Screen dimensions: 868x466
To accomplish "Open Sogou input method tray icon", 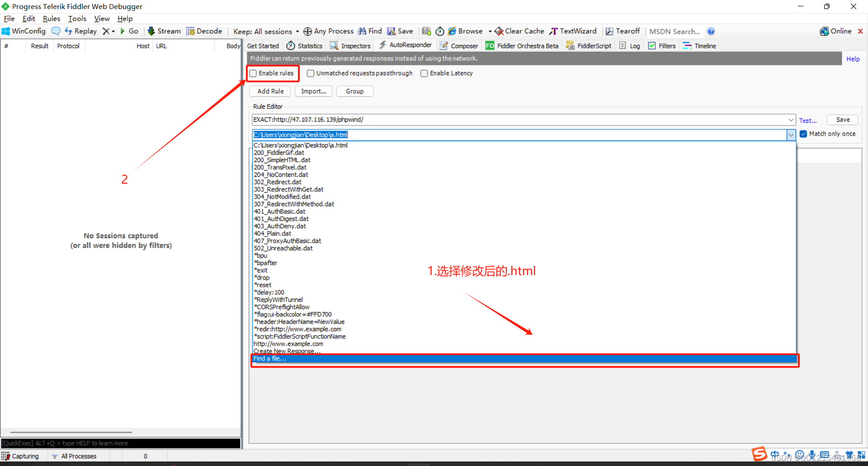I will [x=759, y=454].
